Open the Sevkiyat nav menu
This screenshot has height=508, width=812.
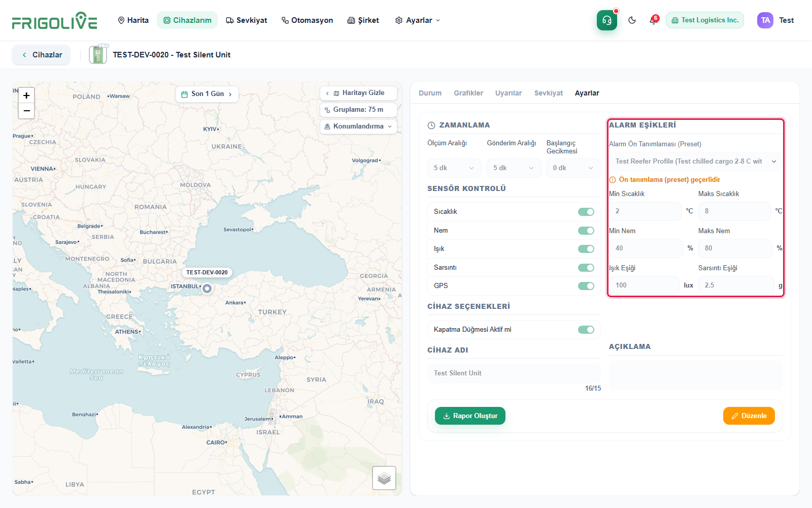pyautogui.click(x=247, y=20)
